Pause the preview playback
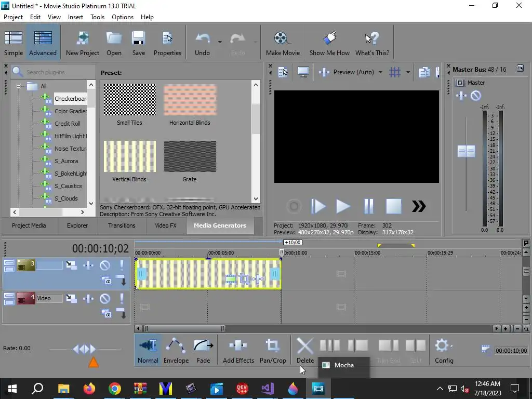532x399 pixels. 368,206
